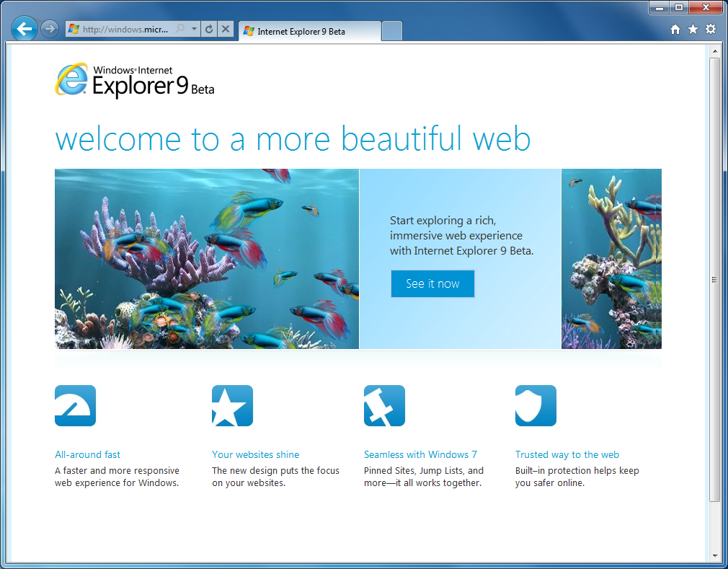Click the right-side coral aquarium image

[x=611, y=259]
